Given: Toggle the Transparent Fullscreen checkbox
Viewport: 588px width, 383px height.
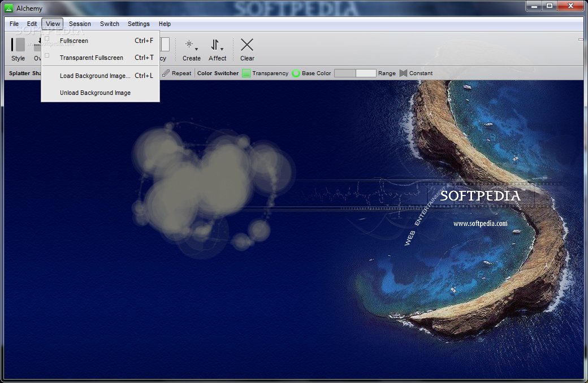Looking at the screenshot, I should coord(47,55).
